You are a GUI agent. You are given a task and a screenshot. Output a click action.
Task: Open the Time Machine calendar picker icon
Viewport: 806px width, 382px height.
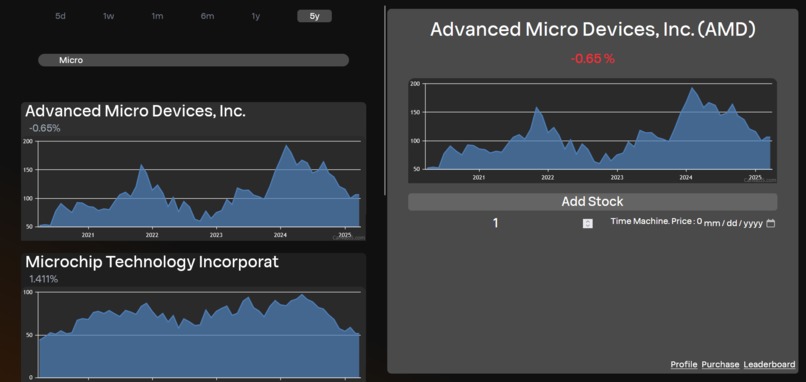click(x=770, y=224)
